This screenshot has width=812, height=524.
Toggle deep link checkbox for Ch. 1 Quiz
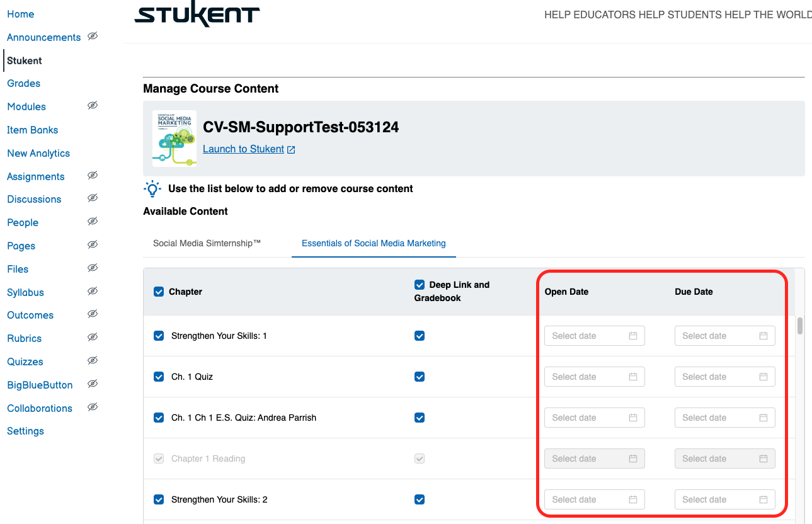420,377
